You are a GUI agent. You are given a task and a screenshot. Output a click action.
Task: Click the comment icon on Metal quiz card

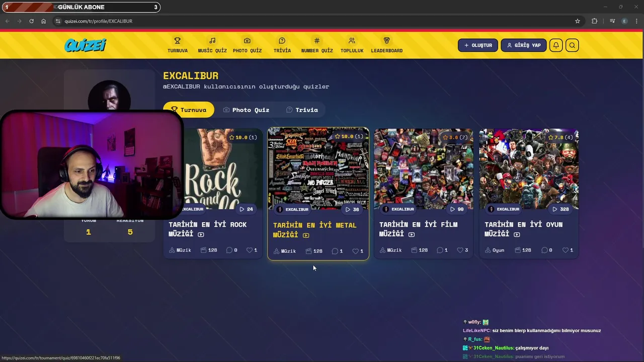(335, 251)
